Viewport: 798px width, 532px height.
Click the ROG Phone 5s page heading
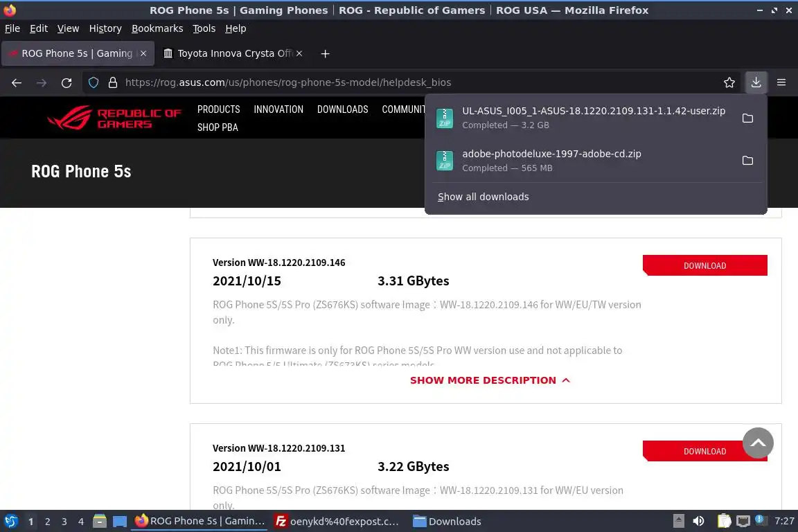tap(82, 172)
